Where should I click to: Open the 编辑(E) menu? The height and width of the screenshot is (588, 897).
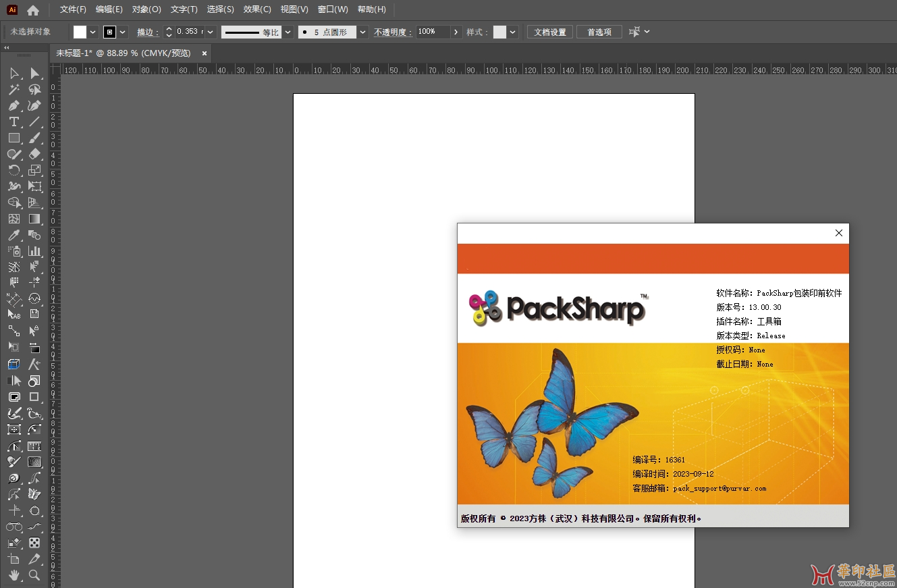pyautogui.click(x=109, y=9)
